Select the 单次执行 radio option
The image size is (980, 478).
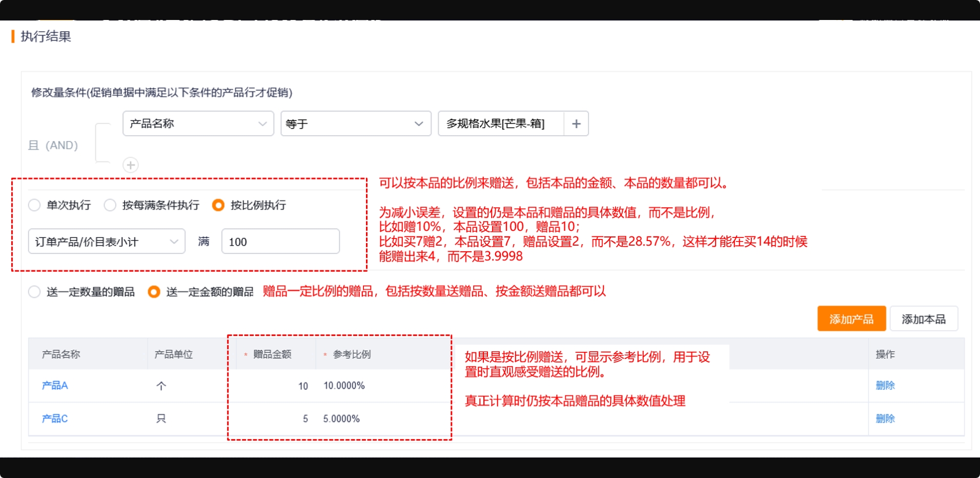(34, 205)
